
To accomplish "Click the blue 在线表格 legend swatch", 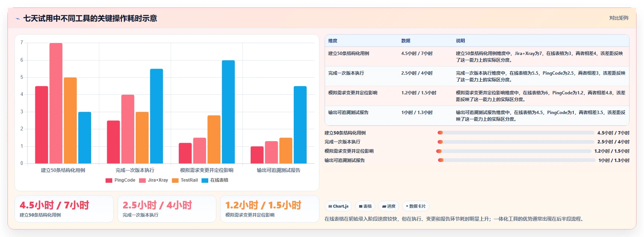I will [205, 181].
